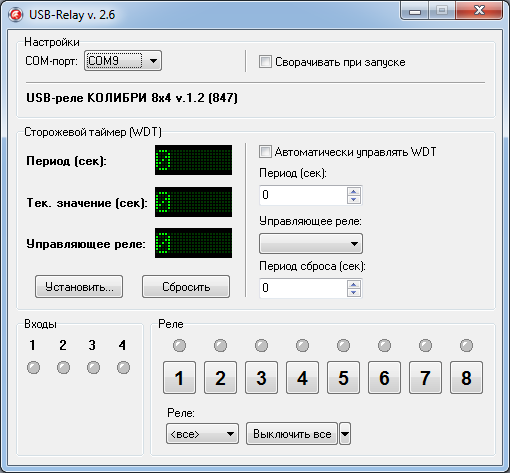Screen dimensions: 510x473
Task: Click the LED indicator above relay 1
Action: (x=179, y=346)
